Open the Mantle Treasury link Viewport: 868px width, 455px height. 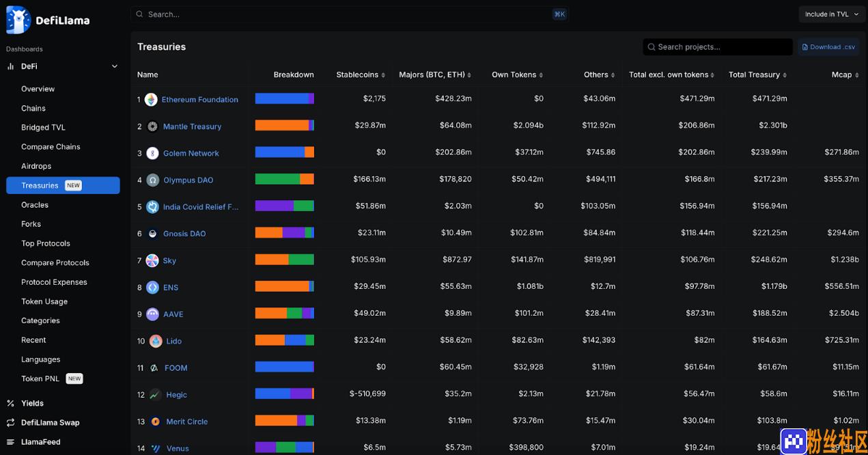(192, 126)
